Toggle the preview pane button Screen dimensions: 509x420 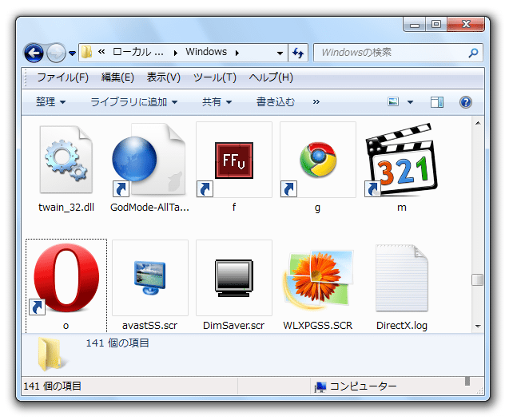click(437, 102)
